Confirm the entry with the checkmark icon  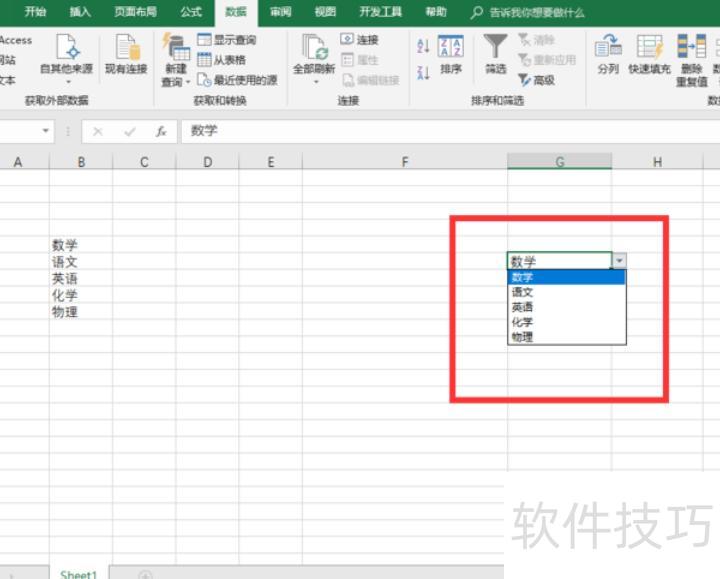pyautogui.click(x=130, y=132)
